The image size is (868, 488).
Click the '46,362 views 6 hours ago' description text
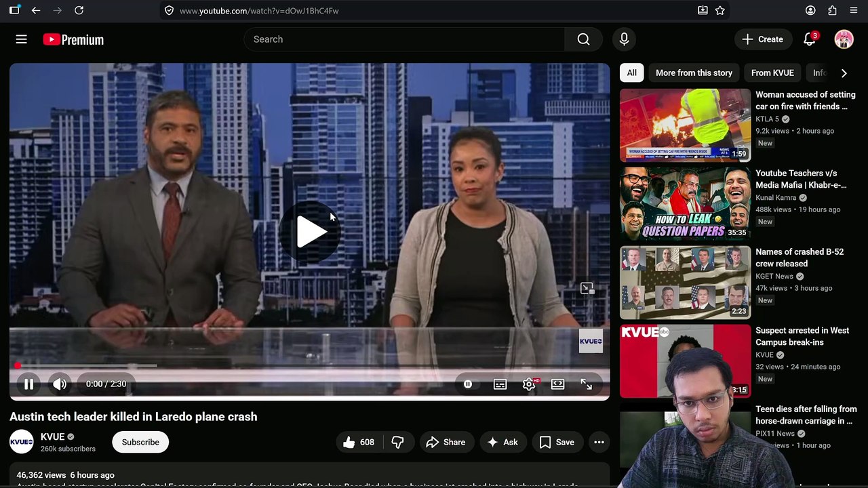(65, 475)
